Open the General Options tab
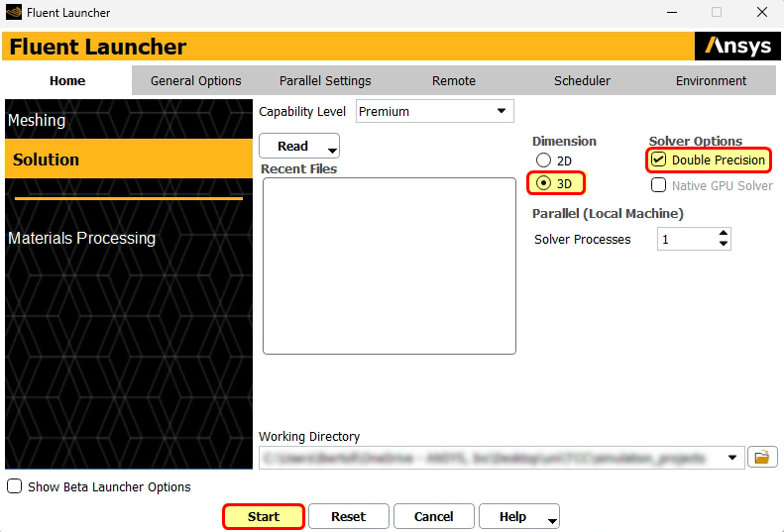 (x=195, y=80)
